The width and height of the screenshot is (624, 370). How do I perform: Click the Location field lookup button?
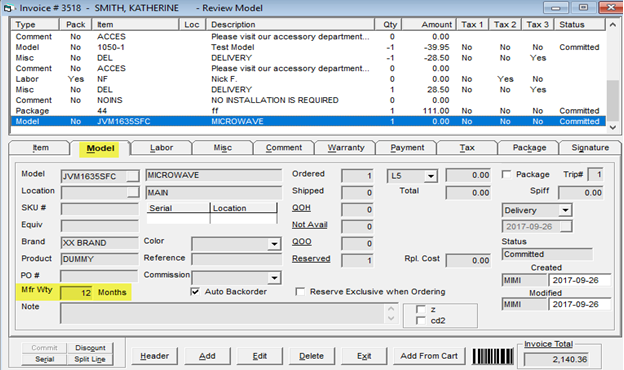133,193
